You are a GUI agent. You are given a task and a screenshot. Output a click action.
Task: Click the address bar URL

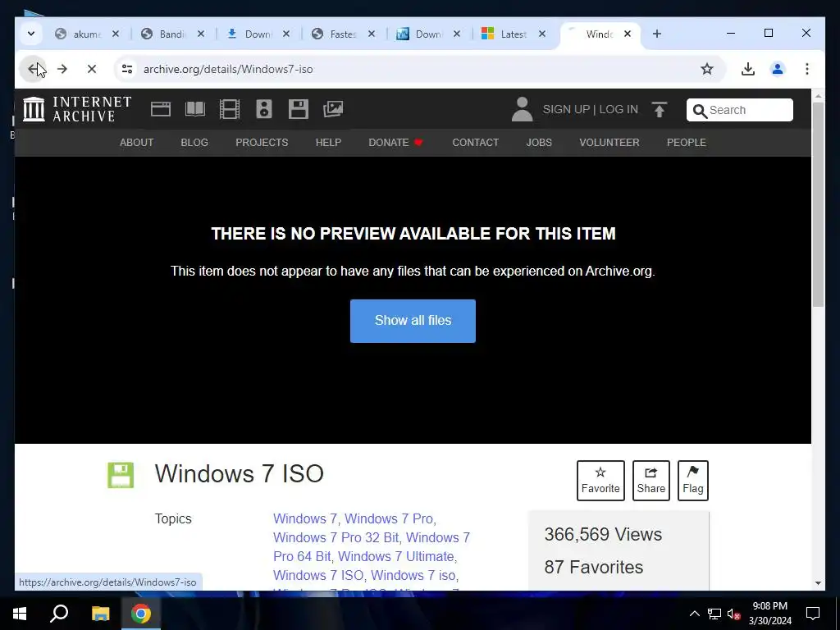point(228,69)
